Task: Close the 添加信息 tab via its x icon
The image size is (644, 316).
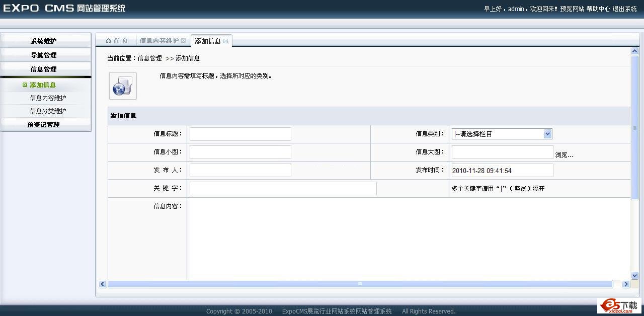Action: (226, 41)
